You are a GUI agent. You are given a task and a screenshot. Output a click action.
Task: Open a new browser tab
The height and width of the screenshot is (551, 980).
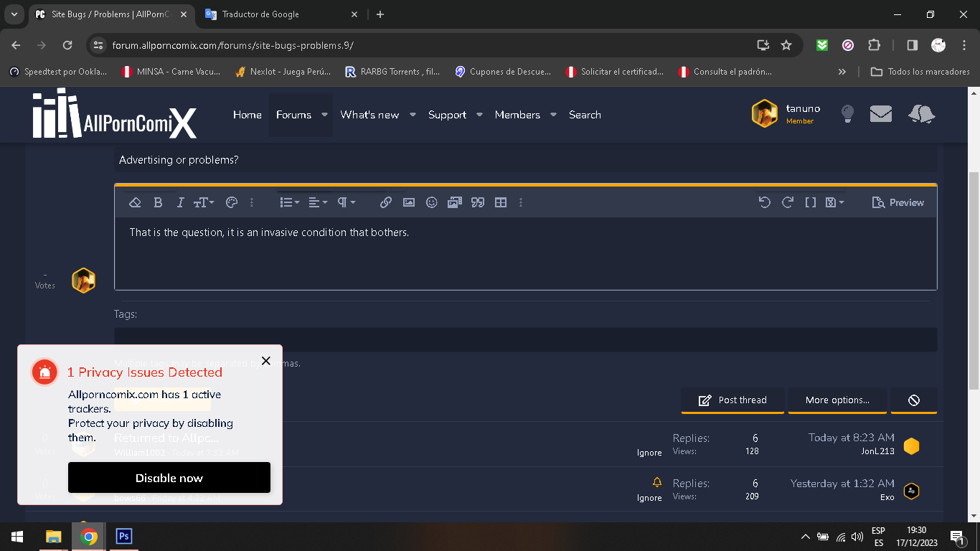tap(380, 14)
